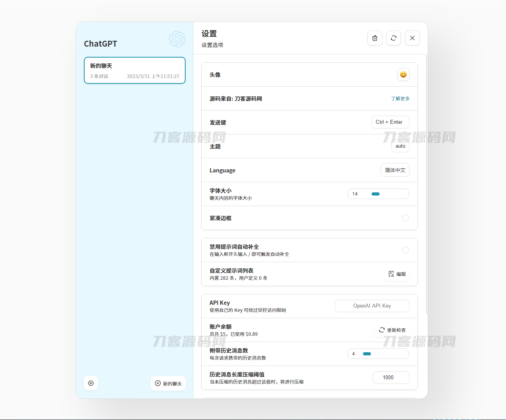Expand the 主题 auto dropdown
The image size is (506, 420).
[400, 146]
